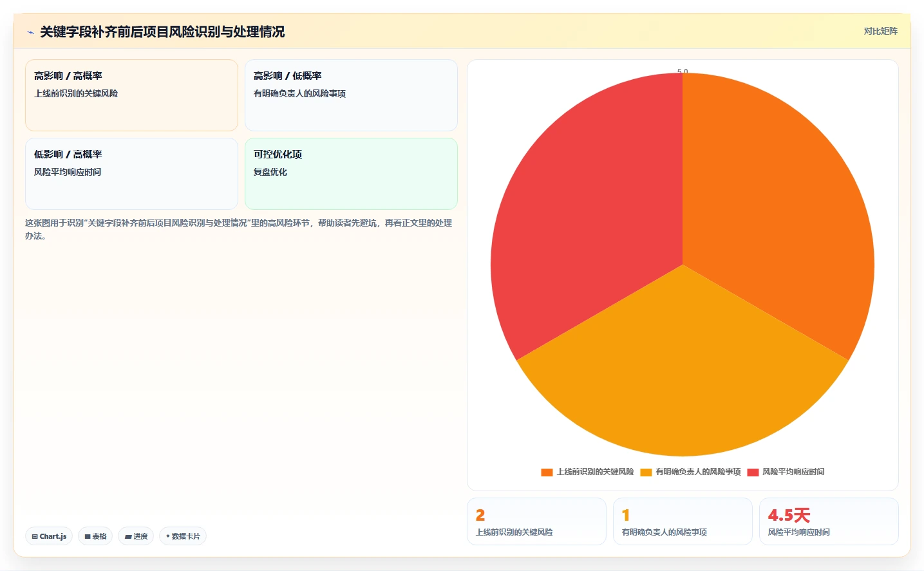Click the 数据卡片 tag chip
The image size is (924, 571).
(183, 536)
